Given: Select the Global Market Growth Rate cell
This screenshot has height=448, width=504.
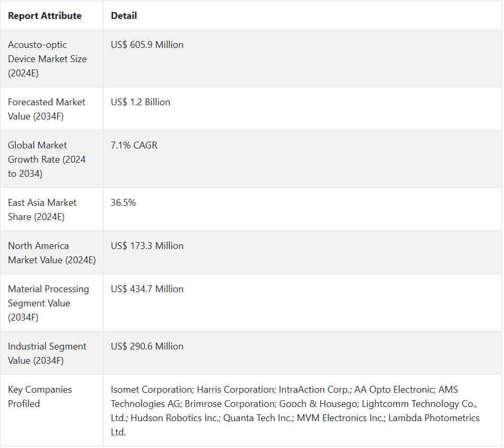Looking at the screenshot, I should coord(47,159).
